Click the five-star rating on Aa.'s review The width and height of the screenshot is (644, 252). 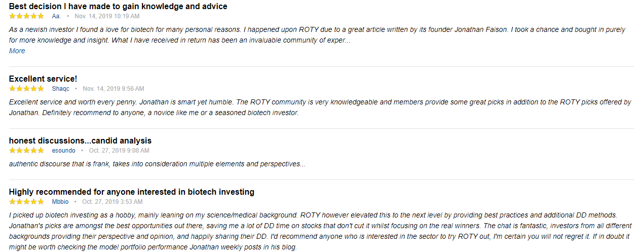[x=26, y=16]
